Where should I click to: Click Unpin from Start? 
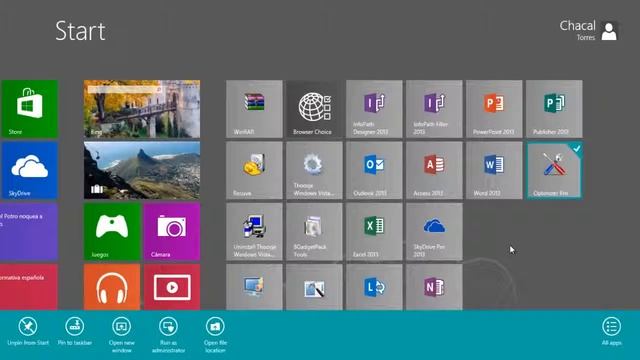tap(28, 331)
